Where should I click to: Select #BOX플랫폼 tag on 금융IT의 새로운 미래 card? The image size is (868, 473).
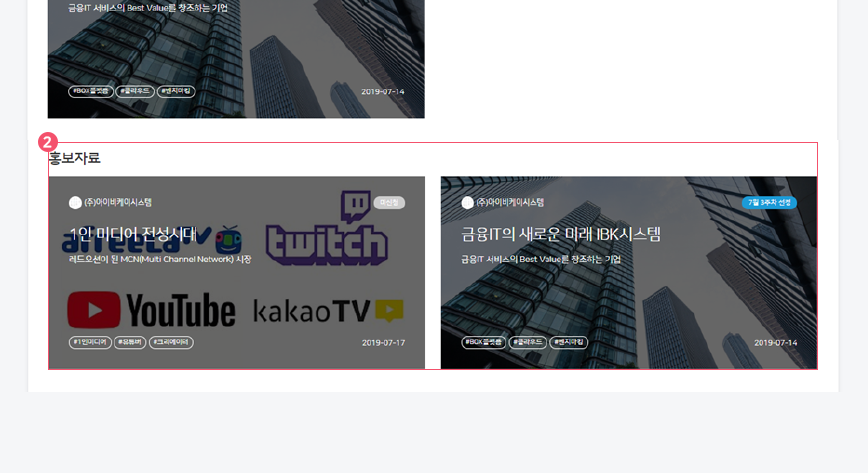[483, 342]
